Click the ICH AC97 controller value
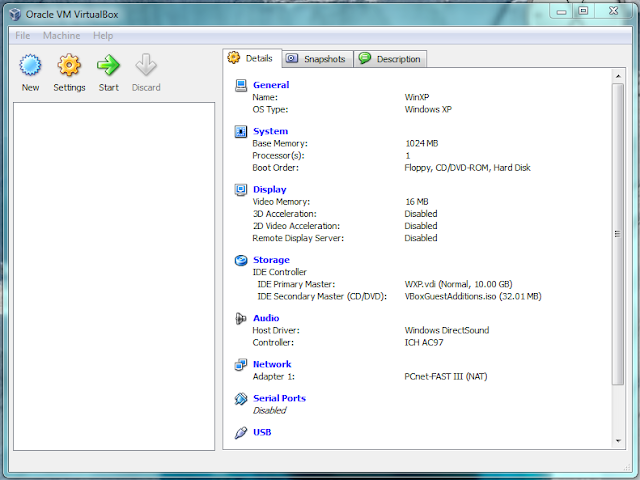This screenshot has width=640, height=480. [x=424, y=342]
